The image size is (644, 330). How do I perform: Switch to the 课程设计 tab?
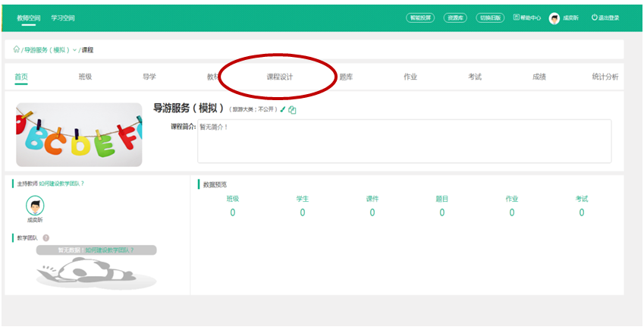279,77
